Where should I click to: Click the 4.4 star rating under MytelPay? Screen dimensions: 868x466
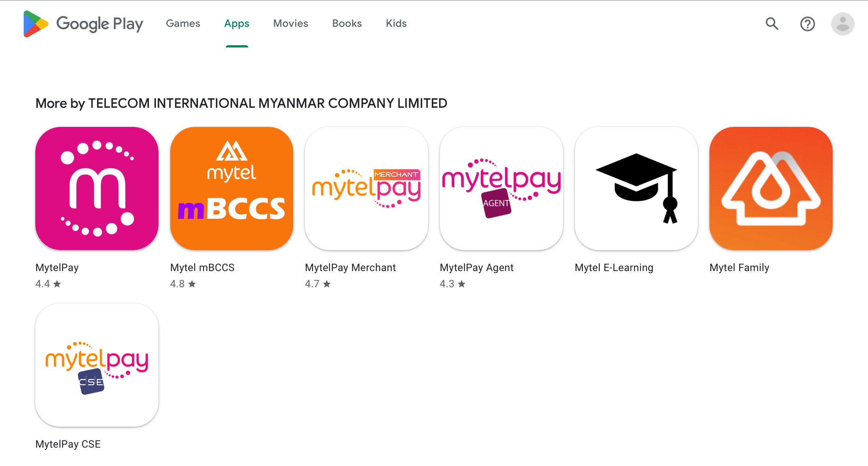pos(48,284)
